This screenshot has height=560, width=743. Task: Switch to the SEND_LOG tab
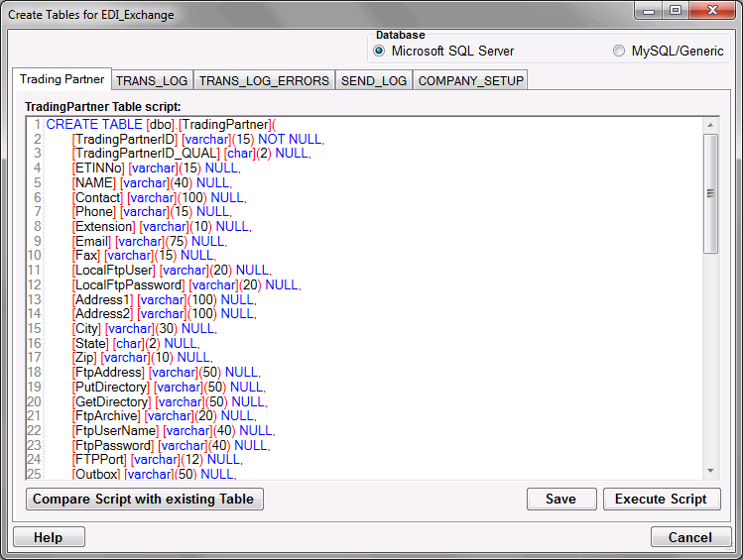(x=373, y=80)
